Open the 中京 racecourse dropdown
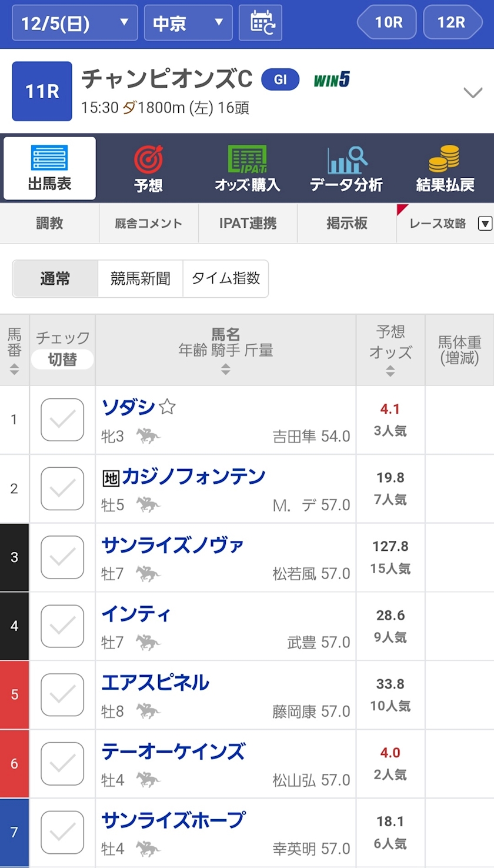 (188, 23)
